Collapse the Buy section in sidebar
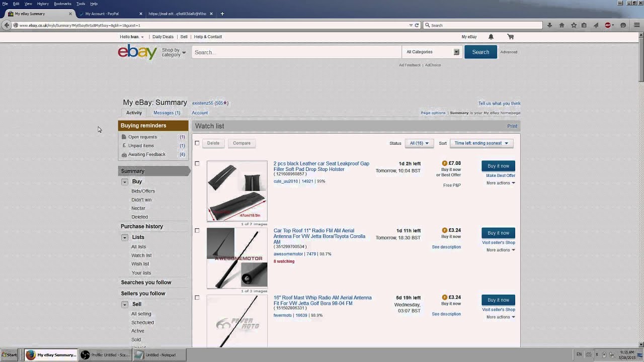 tap(125, 182)
